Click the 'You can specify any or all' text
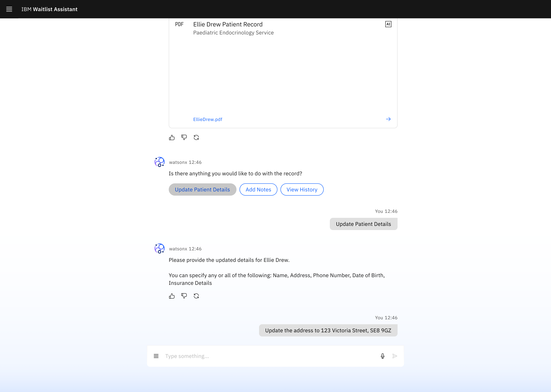 (277, 279)
